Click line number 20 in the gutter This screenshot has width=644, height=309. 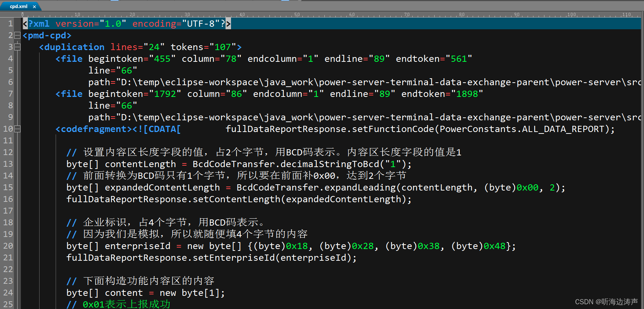point(8,246)
